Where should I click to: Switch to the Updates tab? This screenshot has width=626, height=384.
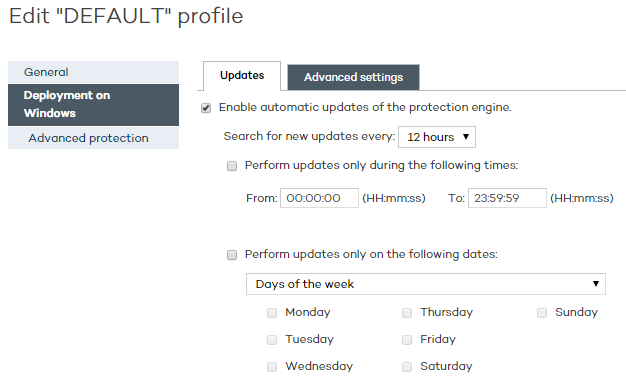242,76
